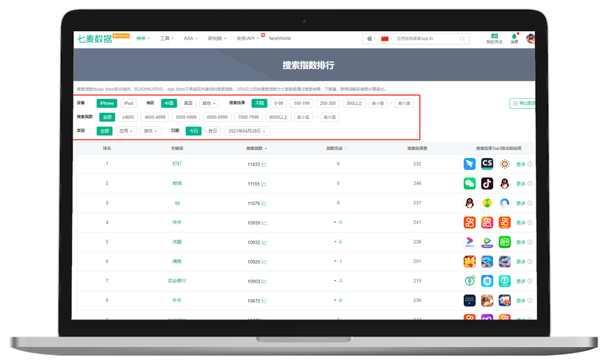Focus the 应用名称或者App ID search field
610x364 pixels.
pyautogui.click(x=426, y=38)
